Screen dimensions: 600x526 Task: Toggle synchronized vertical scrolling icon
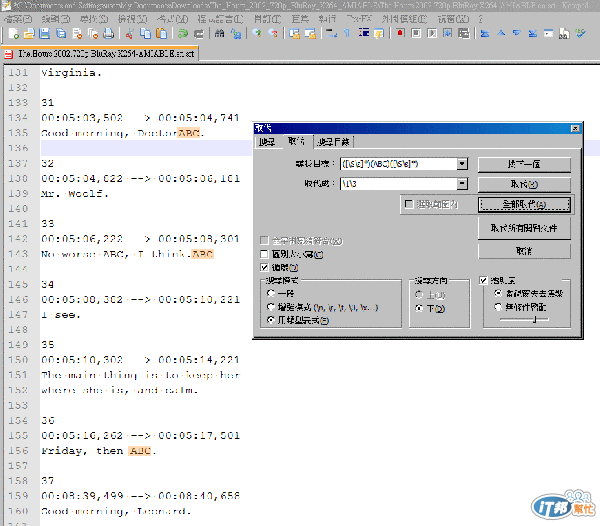(x=294, y=34)
